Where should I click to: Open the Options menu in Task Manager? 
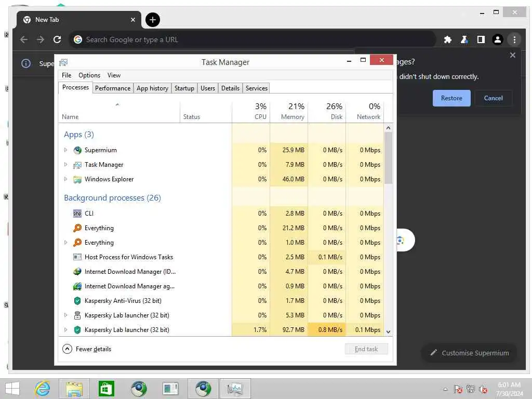click(x=89, y=75)
